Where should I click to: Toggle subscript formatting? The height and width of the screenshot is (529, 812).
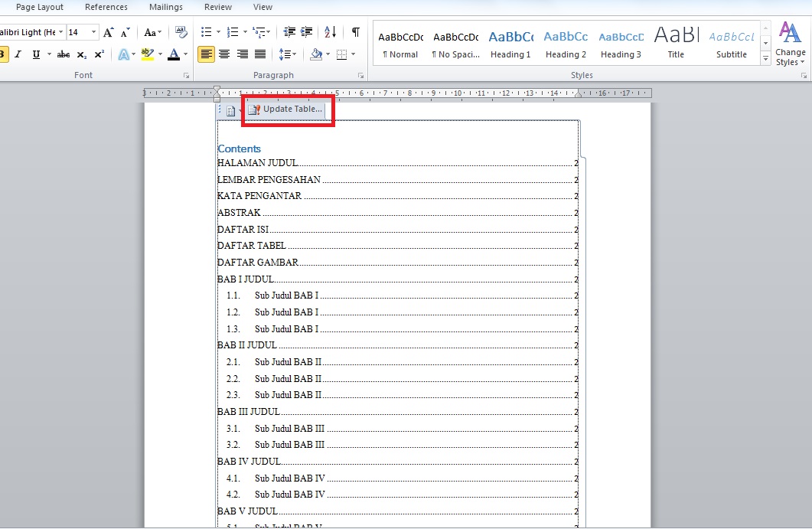(x=81, y=54)
